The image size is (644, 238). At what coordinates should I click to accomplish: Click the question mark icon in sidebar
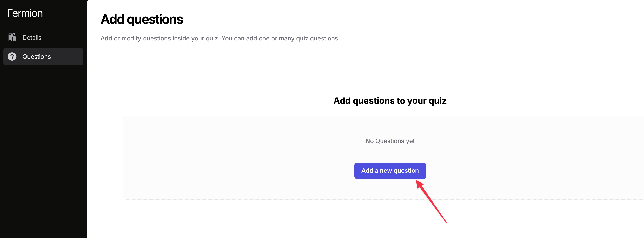tap(12, 57)
